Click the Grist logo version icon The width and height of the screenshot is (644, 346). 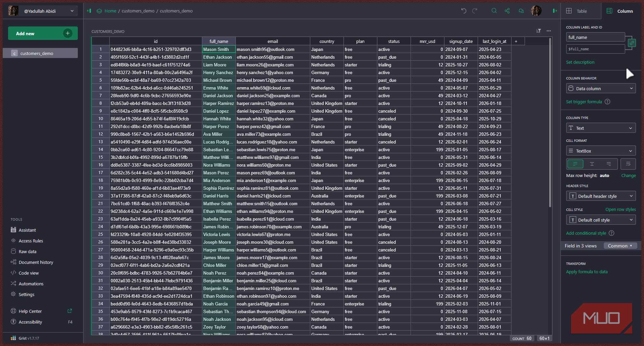(x=13, y=338)
